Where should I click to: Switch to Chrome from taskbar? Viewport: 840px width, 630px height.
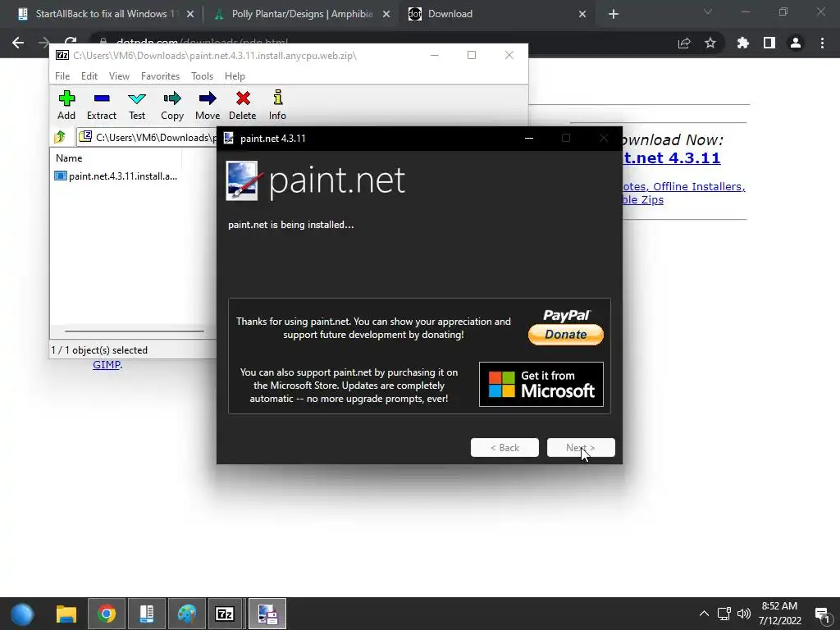pos(106,614)
